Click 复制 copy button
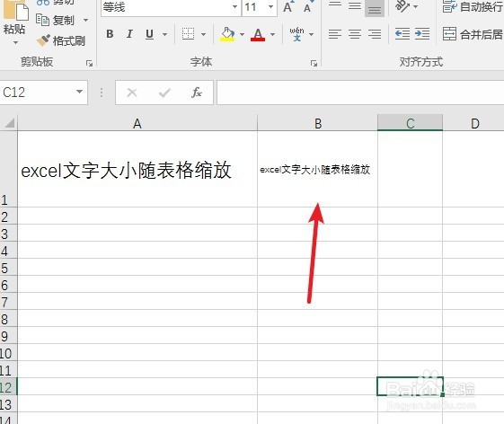Viewport: 504px width, 424px height. coord(56,20)
